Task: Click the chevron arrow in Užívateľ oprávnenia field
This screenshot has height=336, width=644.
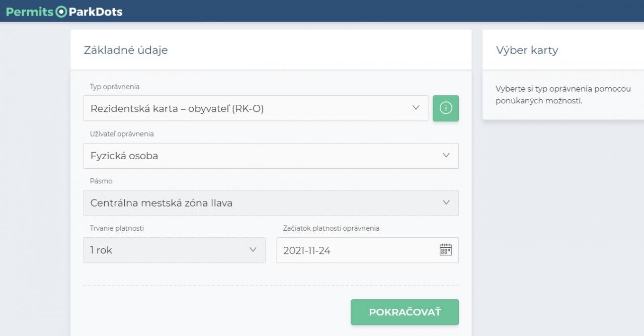Action: [446, 155]
